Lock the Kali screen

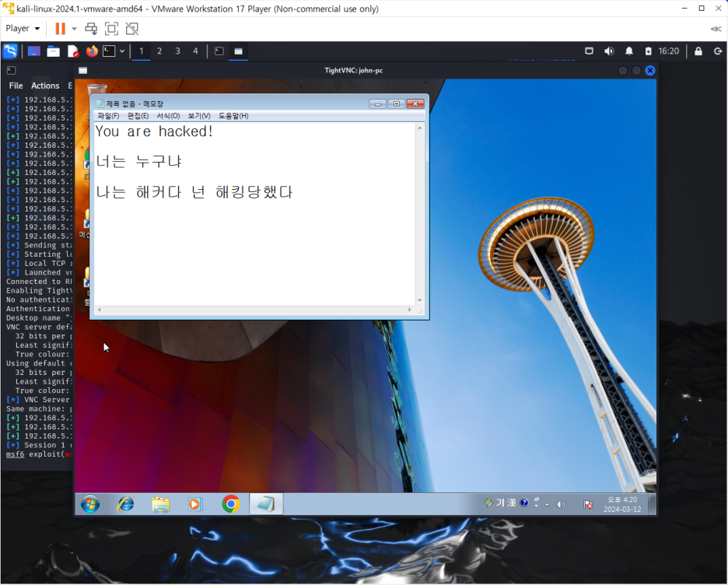pos(698,51)
